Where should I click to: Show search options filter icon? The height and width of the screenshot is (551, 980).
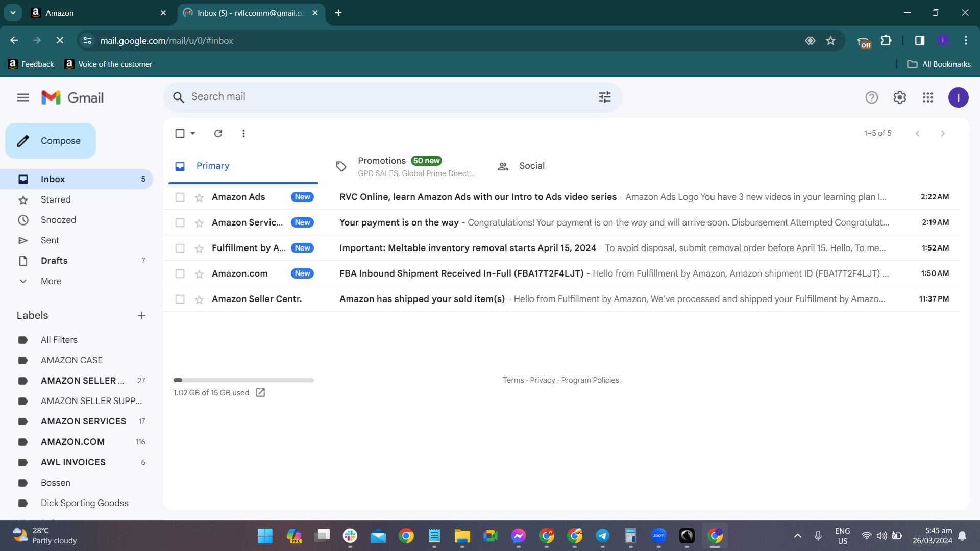pos(605,97)
